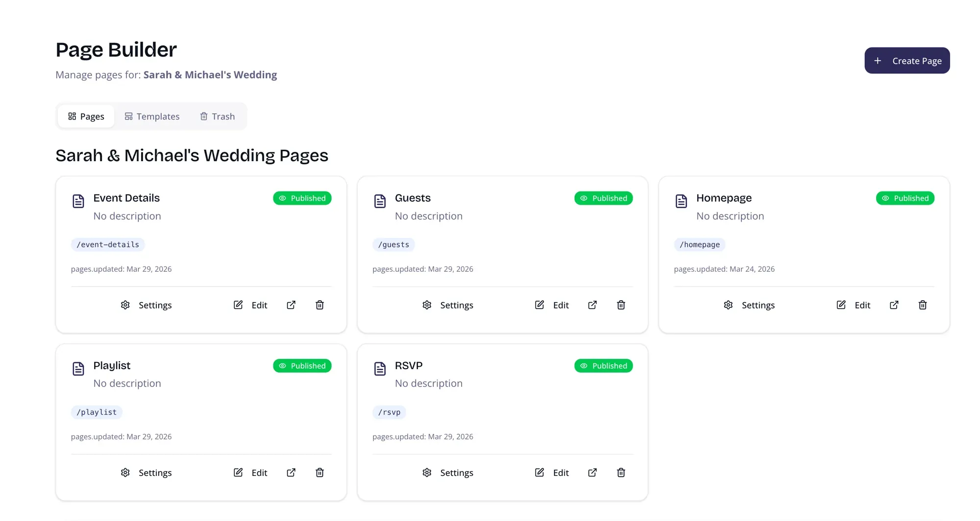The height and width of the screenshot is (521, 980).
Task: Click the Edit pencil icon on Guests page
Action: (539, 305)
